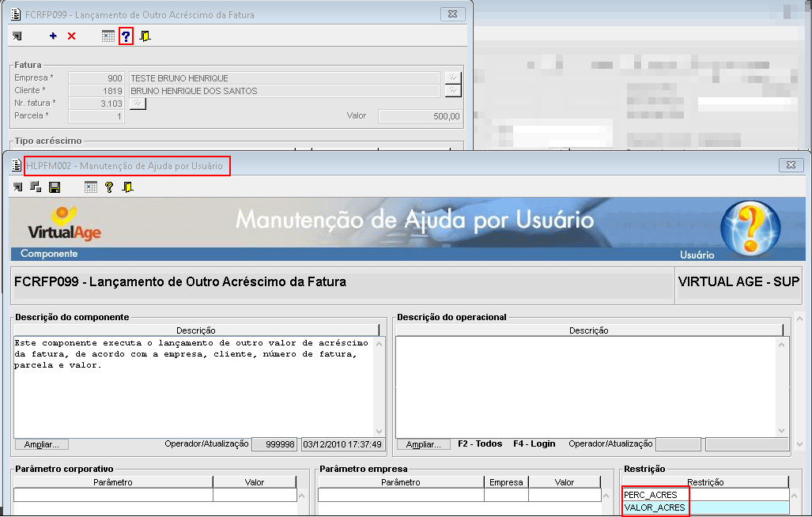The image size is (812, 517).
Task: Open help question mark in FCRFP099 toolbar
Action: point(126,36)
